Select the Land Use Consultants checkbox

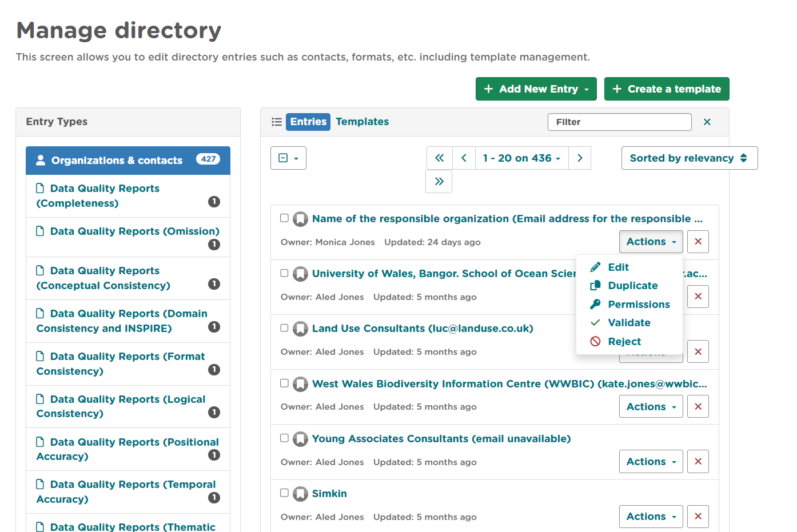pyautogui.click(x=284, y=327)
